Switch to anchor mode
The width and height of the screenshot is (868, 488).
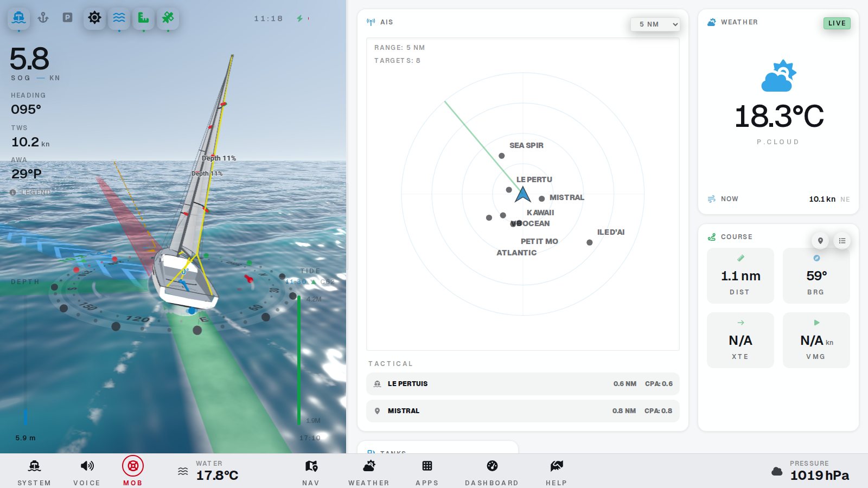(x=43, y=18)
